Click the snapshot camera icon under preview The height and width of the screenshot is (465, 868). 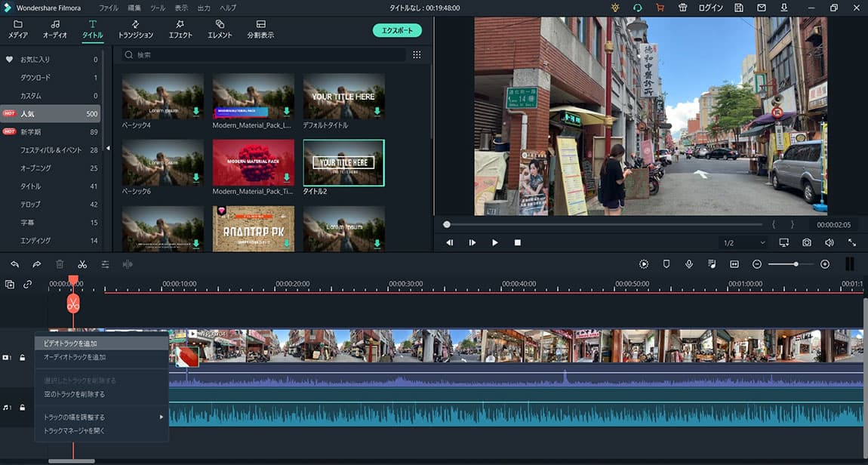[x=807, y=242]
